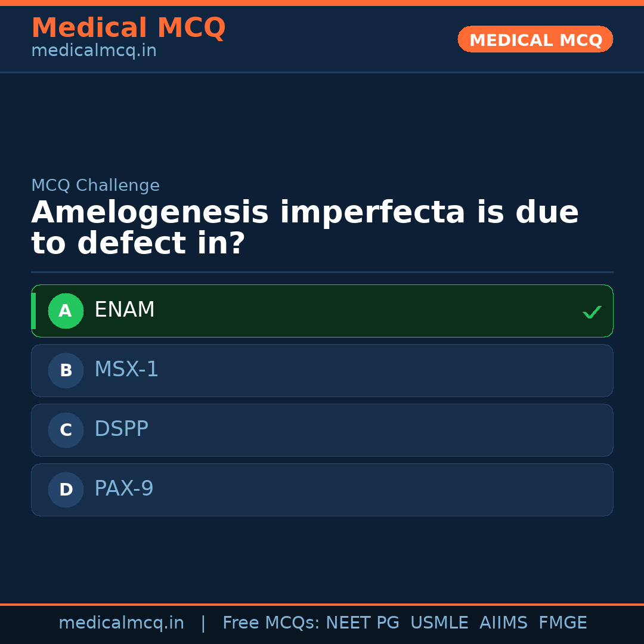The width and height of the screenshot is (644, 644).
Task: Click the question text about Amelogenesis imperfecta
Action: (305, 227)
